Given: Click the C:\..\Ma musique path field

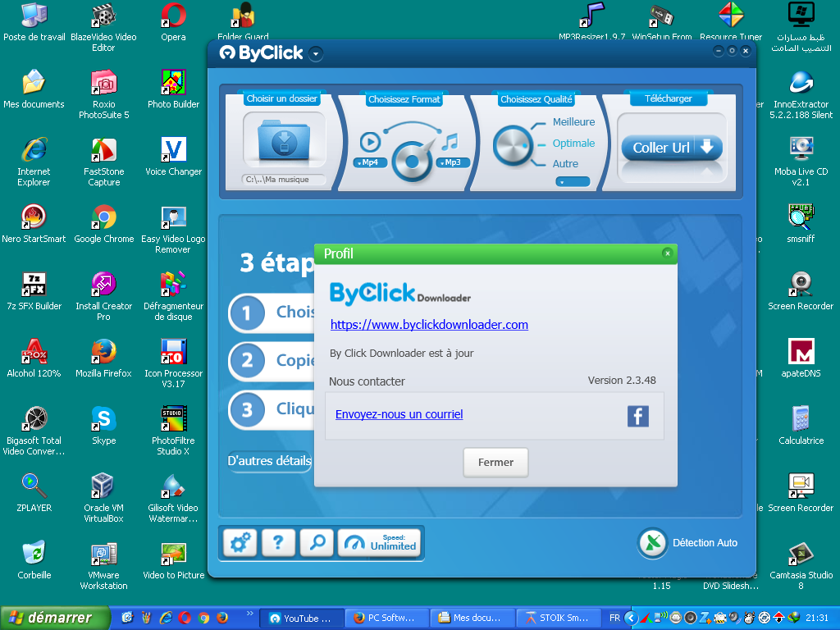Looking at the screenshot, I should pyautogui.click(x=284, y=180).
